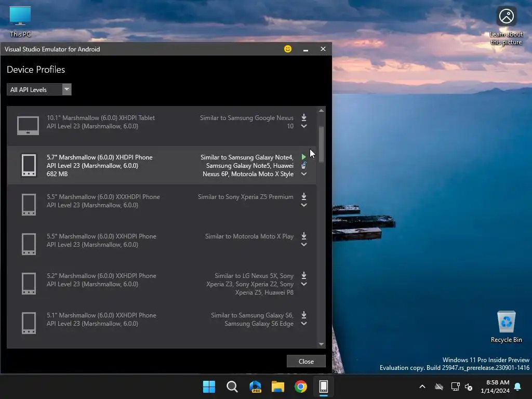Screen dimensions: 532x399
Task: Open the notification bell in the taskbar
Action: [x=518, y=387]
